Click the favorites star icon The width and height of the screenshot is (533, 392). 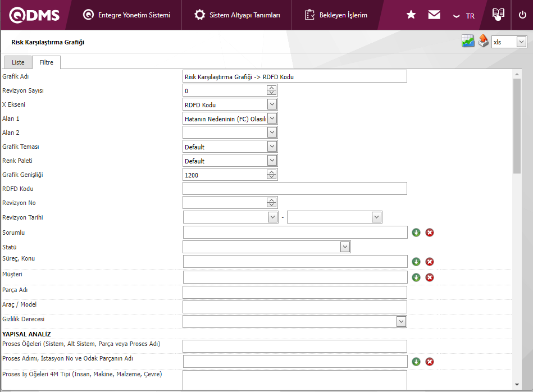[411, 15]
